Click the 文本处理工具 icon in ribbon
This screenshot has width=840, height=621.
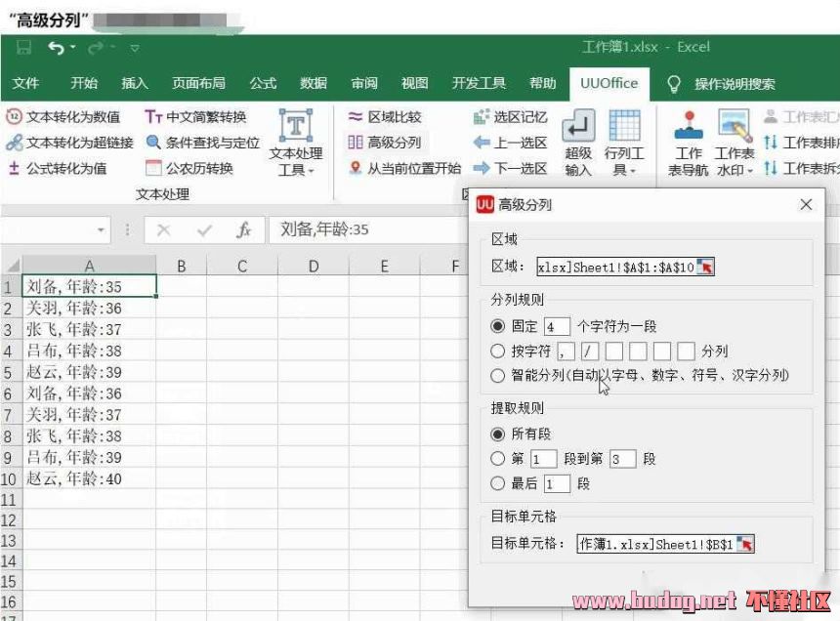tap(296, 127)
